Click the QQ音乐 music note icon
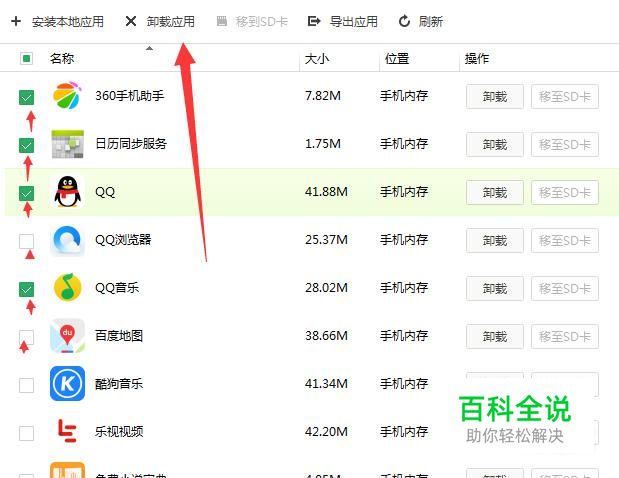 pos(68,288)
